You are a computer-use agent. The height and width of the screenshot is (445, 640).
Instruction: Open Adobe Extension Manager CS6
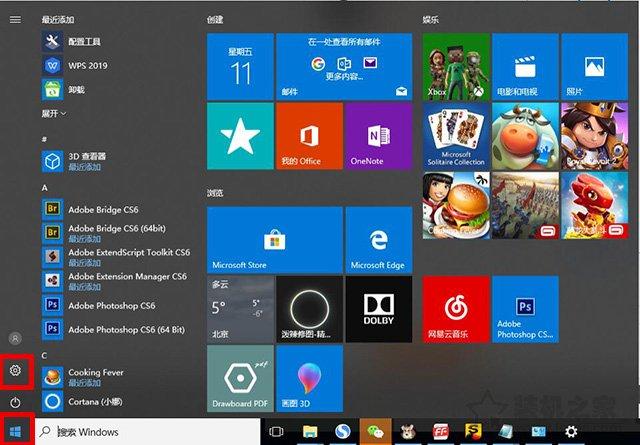pos(115,281)
